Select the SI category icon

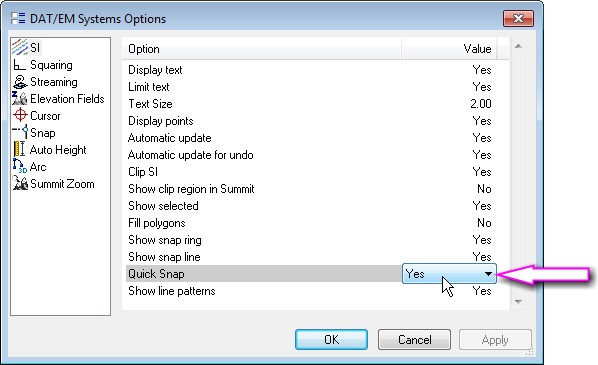tap(19, 48)
